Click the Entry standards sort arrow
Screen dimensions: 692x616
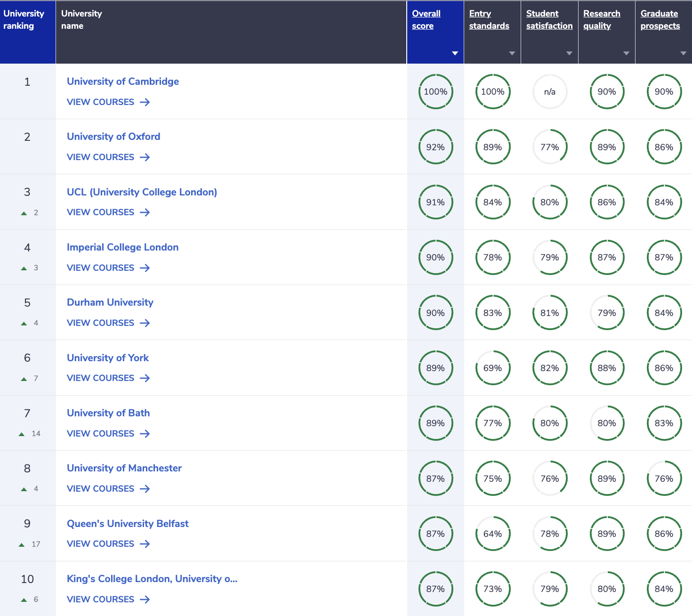pyautogui.click(x=512, y=53)
